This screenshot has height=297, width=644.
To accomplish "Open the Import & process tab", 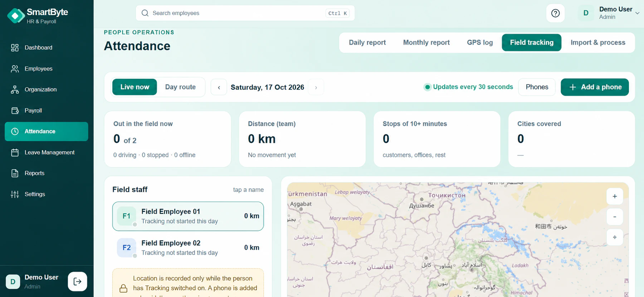I will click(598, 43).
